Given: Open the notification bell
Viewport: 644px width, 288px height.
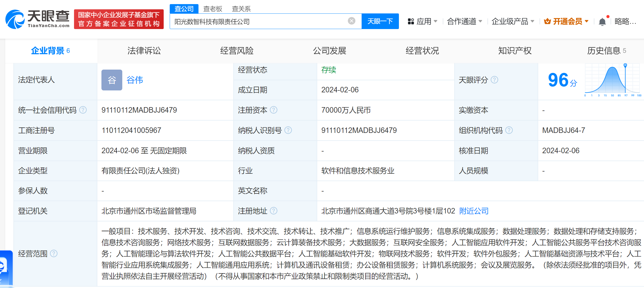Looking at the screenshot, I should coord(602,22).
